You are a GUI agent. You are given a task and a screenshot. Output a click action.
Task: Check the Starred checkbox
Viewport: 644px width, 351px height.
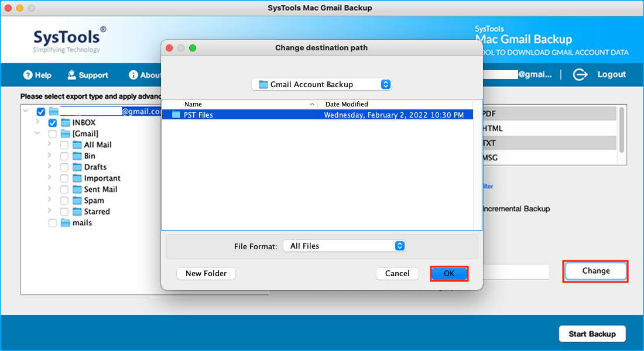(x=64, y=211)
